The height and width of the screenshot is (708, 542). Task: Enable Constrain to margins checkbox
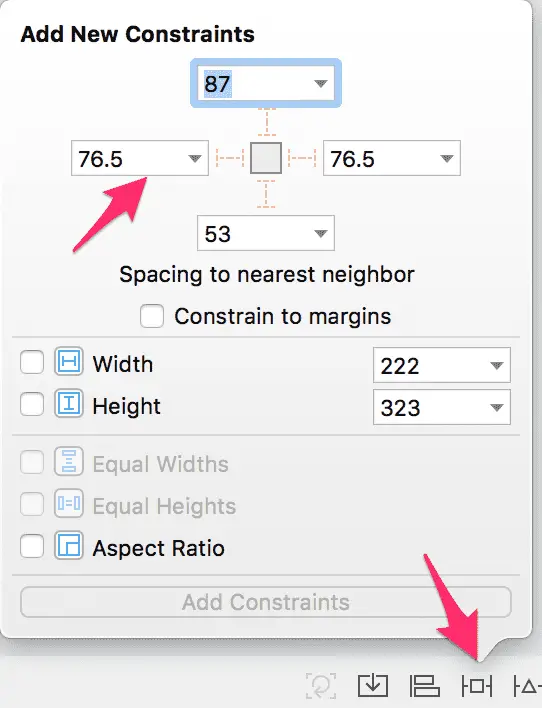pyautogui.click(x=152, y=316)
